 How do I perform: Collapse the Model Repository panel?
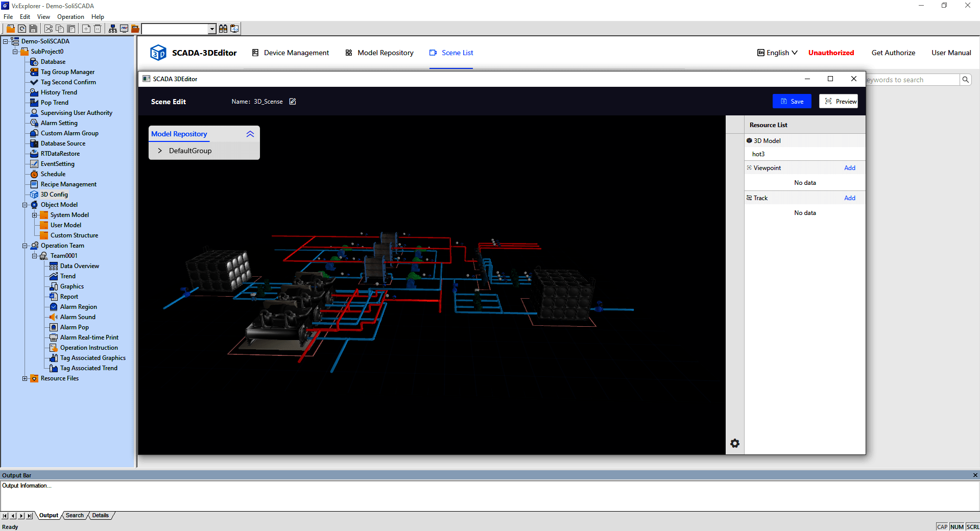(x=250, y=134)
